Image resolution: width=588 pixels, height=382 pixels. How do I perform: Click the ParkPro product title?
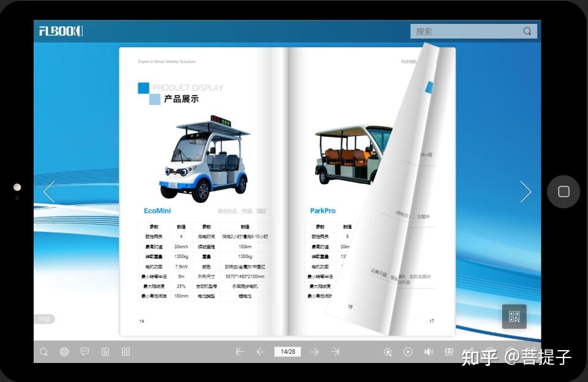click(323, 211)
